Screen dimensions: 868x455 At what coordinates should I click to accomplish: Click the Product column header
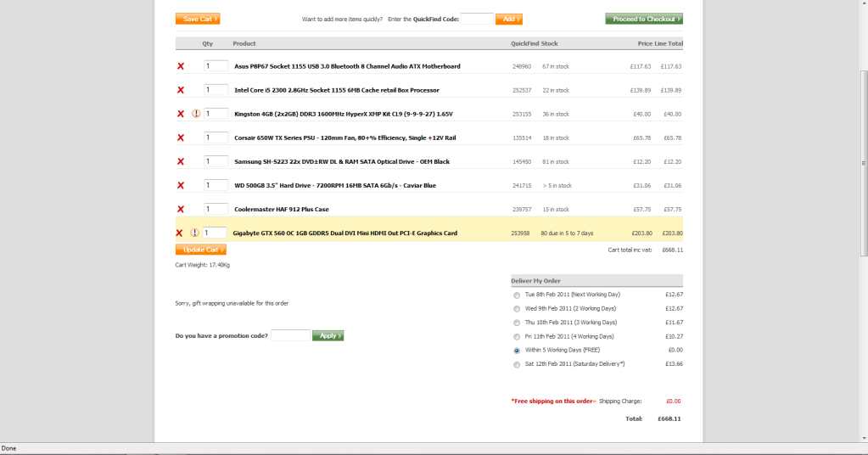pos(244,44)
